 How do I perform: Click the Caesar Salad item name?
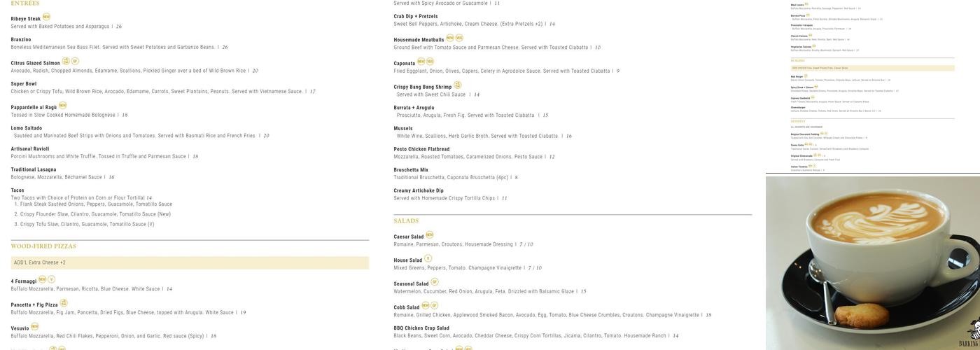click(x=409, y=237)
